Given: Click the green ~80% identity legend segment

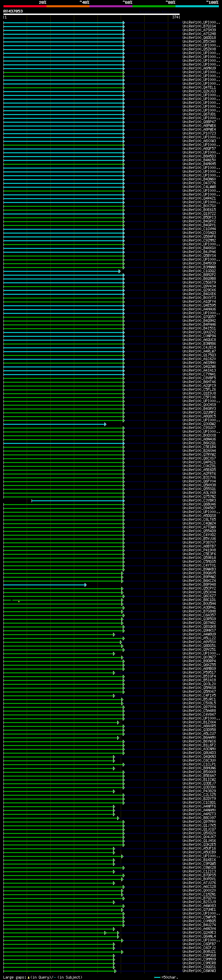Looking at the screenshot, I should [154, 7].
